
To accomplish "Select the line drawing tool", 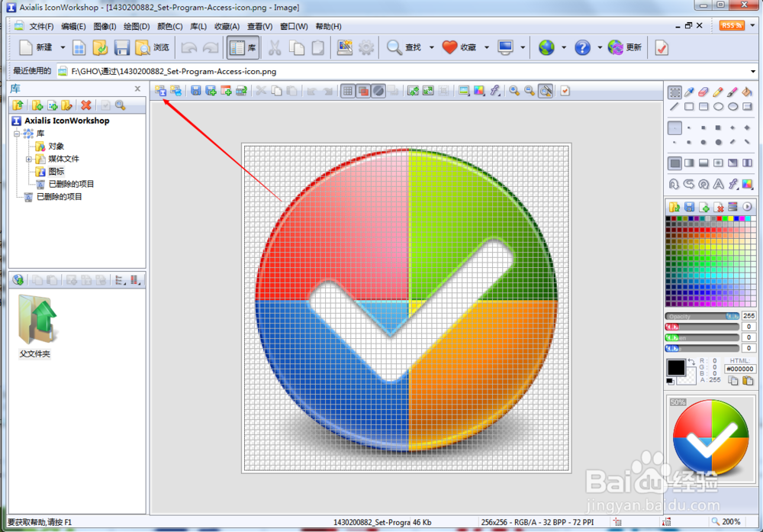I will click(x=674, y=107).
